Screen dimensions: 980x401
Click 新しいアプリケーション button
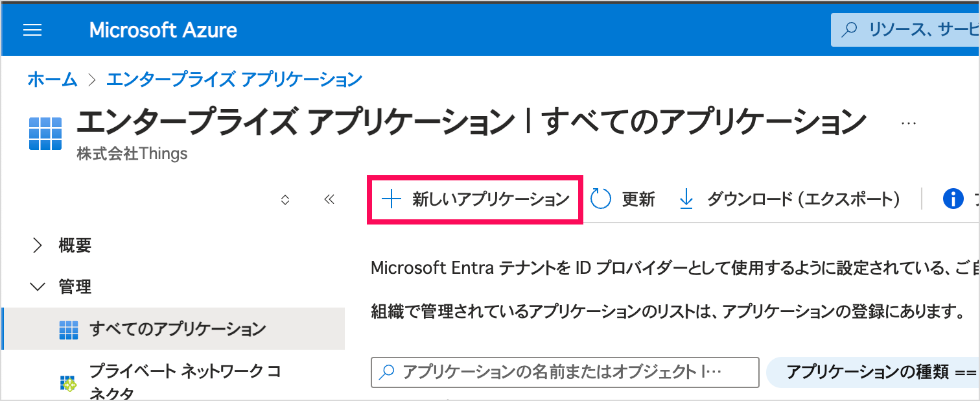pyautogui.click(x=475, y=200)
